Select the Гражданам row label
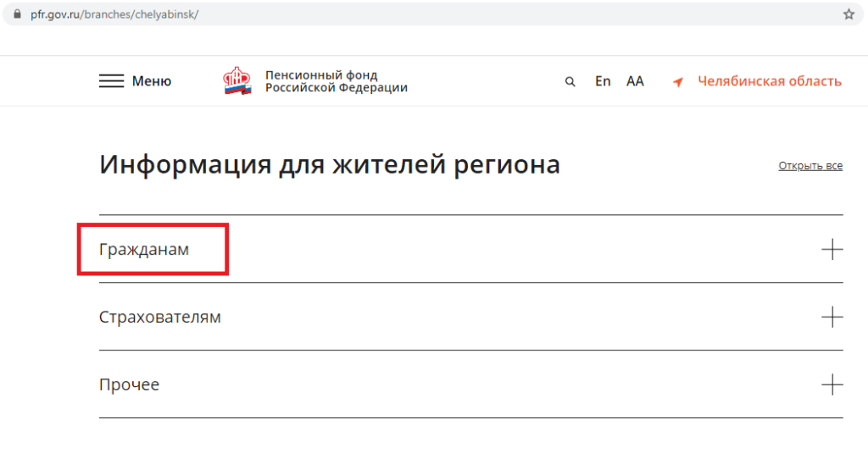Image resolution: width=868 pixels, height=453 pixels. tap(144, 250)
